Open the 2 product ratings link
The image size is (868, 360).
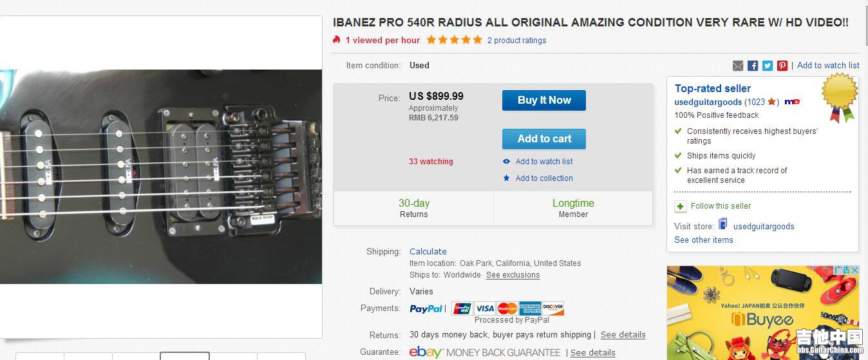(516, 41)
